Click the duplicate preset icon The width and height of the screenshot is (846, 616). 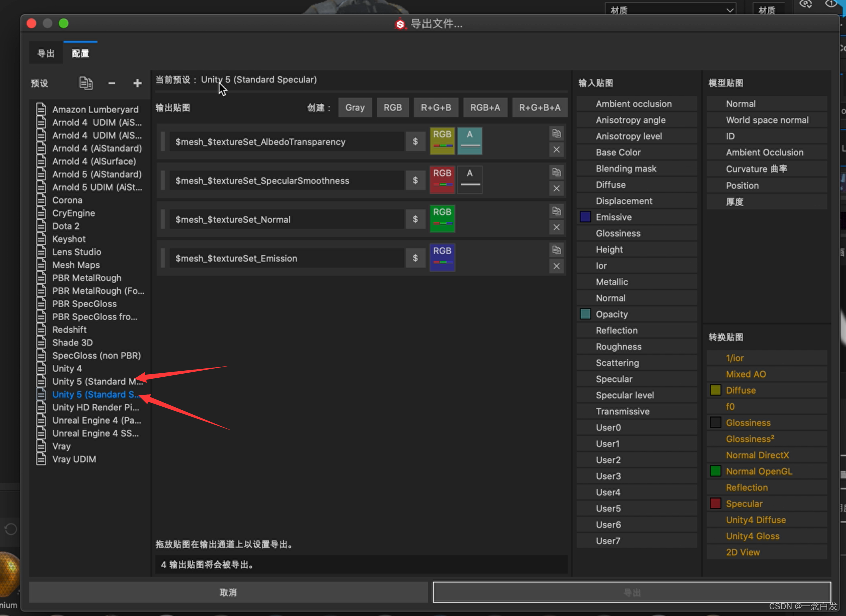(86, 83)
